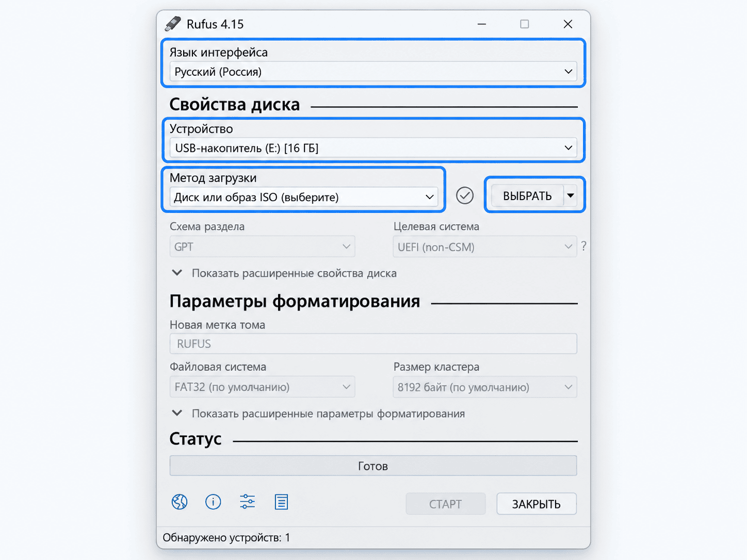Click the Статус section heading
Viewport: 747px width, 560px height.
coord(196,439)
